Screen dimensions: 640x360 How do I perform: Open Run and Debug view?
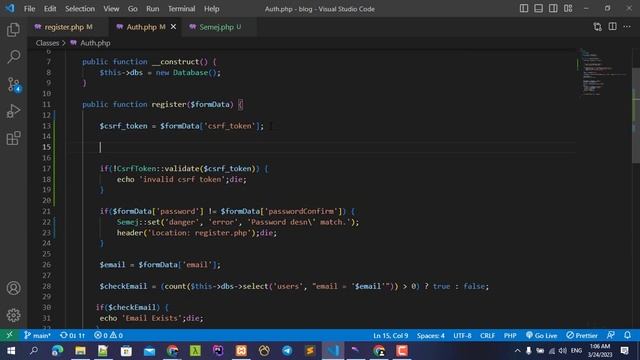pyautogui.click(x=13, y=111)
